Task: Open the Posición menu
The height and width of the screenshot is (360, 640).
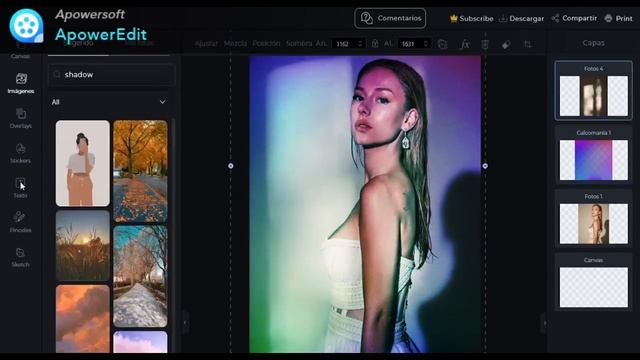Action: [266, 43]
